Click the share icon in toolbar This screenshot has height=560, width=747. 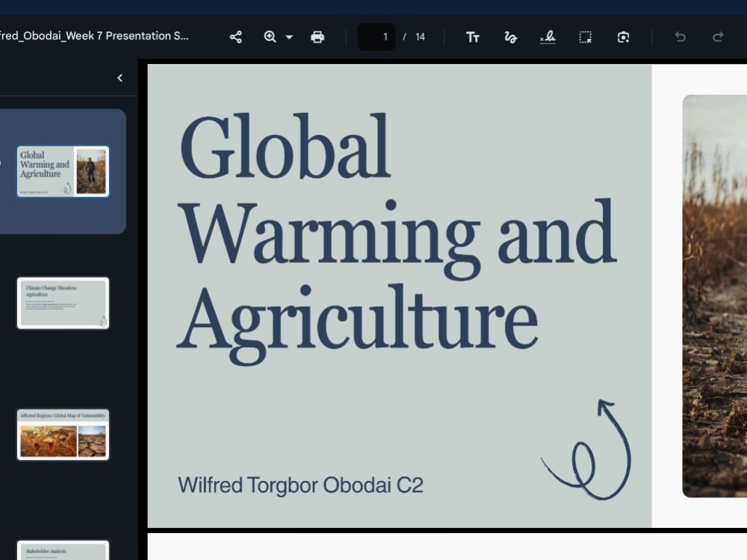pos(236,37)
